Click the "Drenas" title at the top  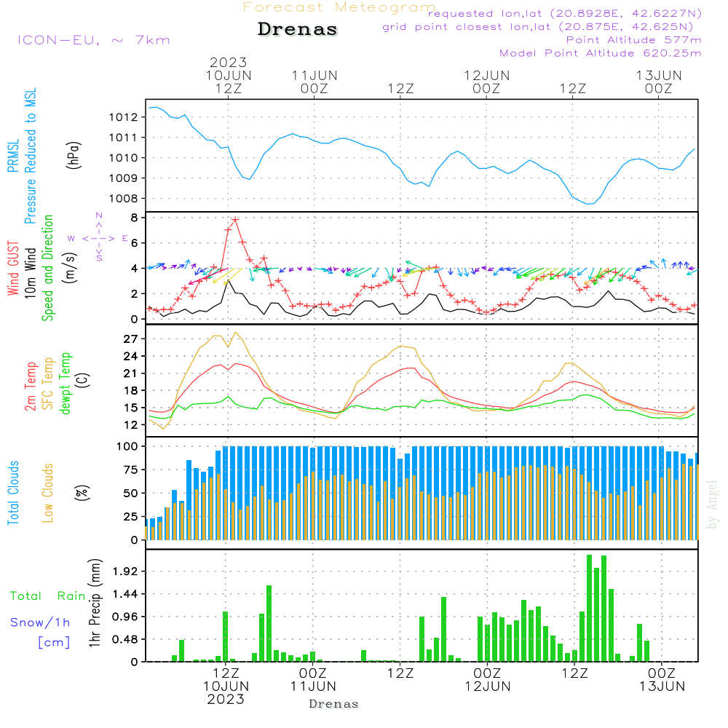(298, 30)
